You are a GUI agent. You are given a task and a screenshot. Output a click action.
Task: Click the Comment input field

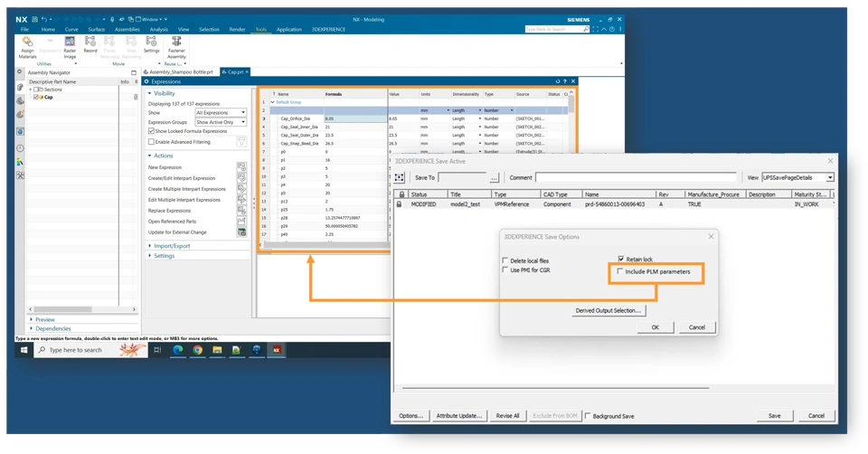pos(636,177)
